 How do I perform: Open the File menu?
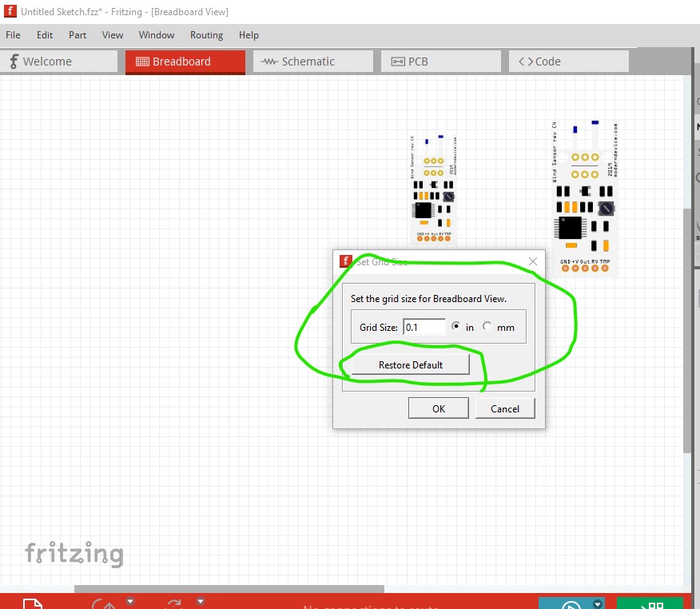13,35
